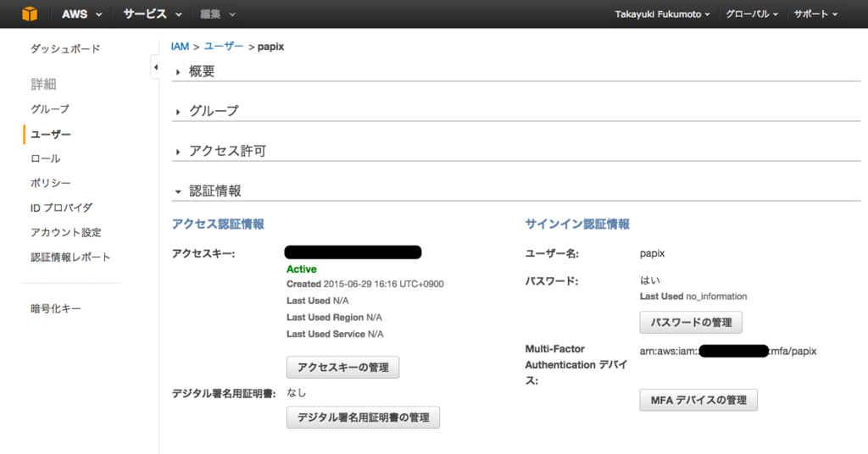Screen dimensions: 868x454
Task: Go to ダッシュボード in the sidebar
Action: tap(65, 48)
